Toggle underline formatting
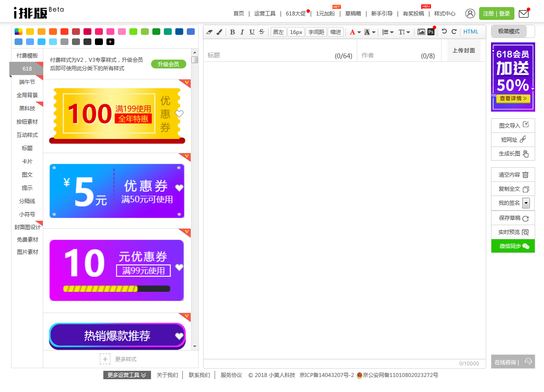Image resolution: width=544 pixels, height=392 pixels. (x=252, y=32)
